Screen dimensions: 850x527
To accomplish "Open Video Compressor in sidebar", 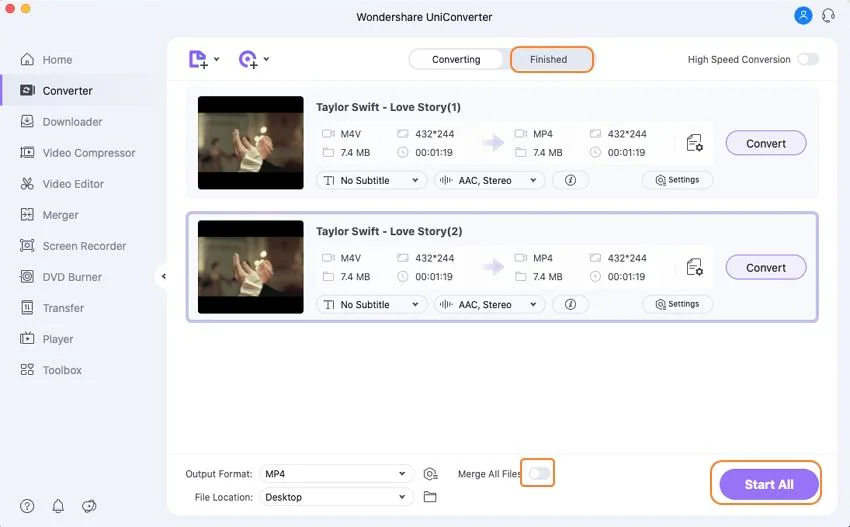I will [88, 153].
